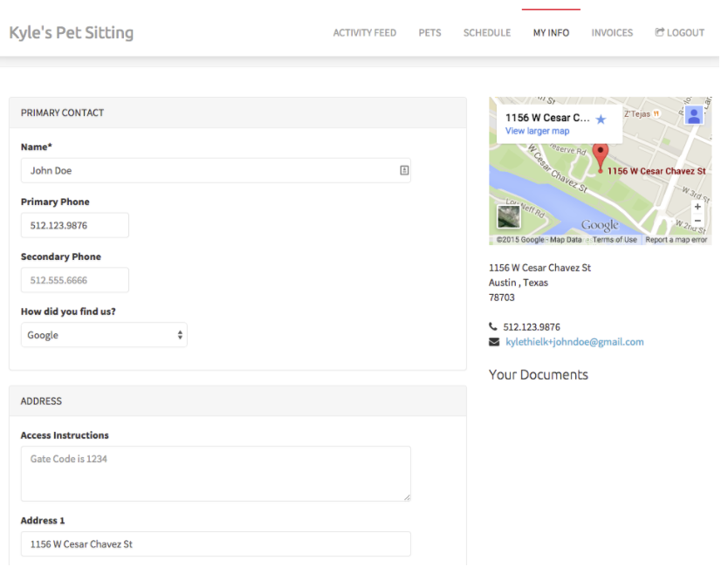Focus the Primary Phone field
Image resolution: width=728 pixels, height=567 pixels.
point(76,228)
